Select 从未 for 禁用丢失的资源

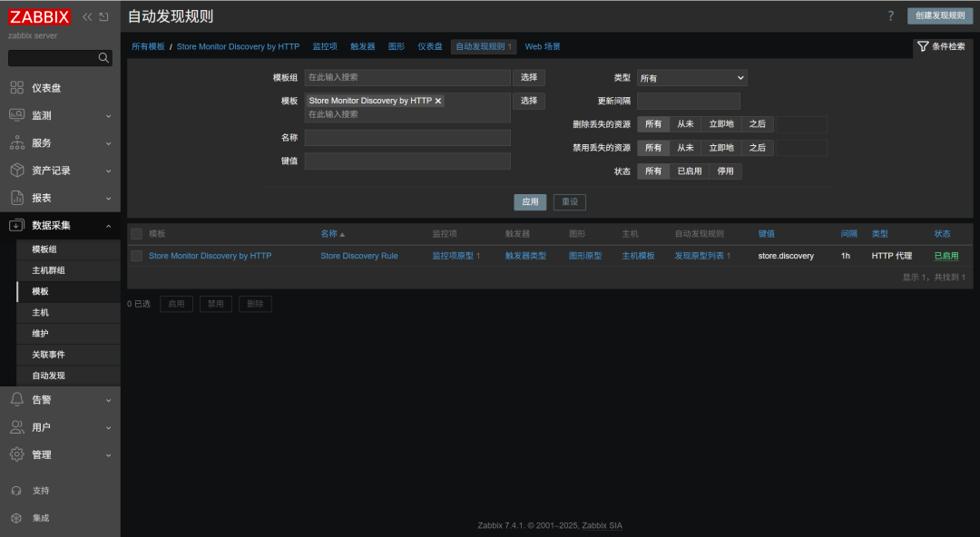coord(685,148)
